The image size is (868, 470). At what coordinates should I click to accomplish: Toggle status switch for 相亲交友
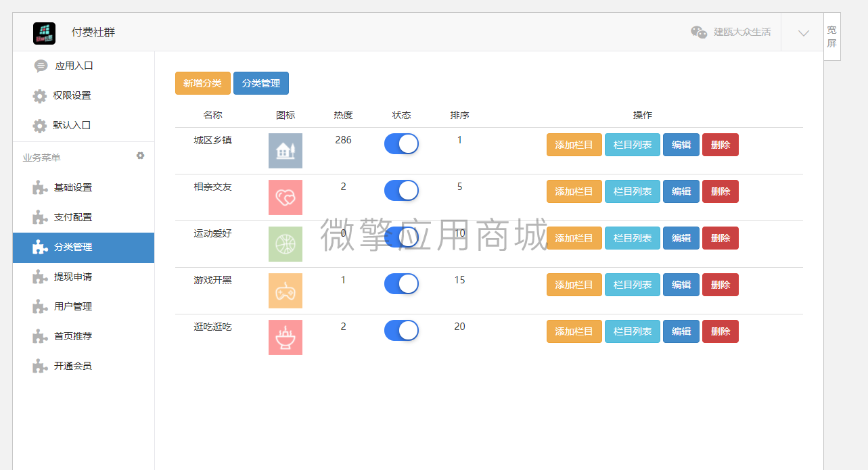pyautogui.click(x=401, y=191)
